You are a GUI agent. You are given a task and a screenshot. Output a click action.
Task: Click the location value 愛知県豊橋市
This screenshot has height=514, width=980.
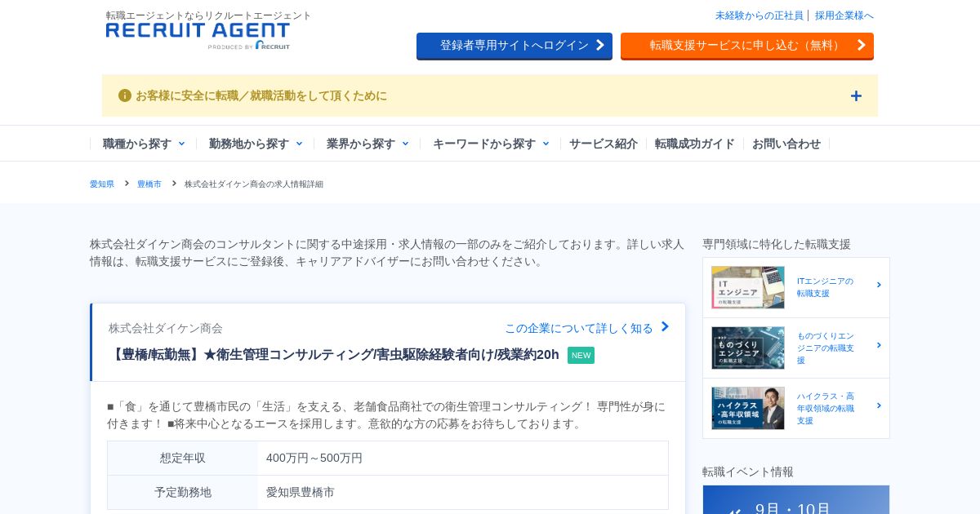pyautogui.click(x=301, y=493)
